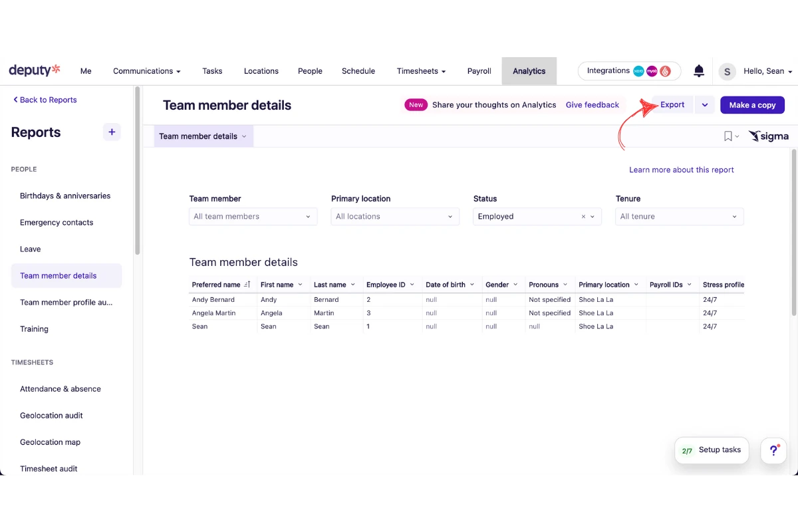Open the Last name column menu
The image size is (798, 532).
click(352, 285)
